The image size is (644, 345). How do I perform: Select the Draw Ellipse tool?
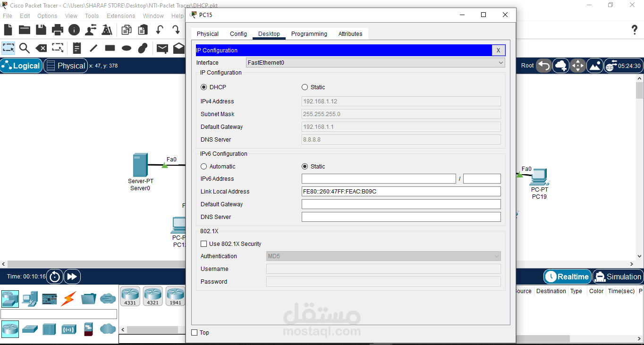tap(127, 48)
